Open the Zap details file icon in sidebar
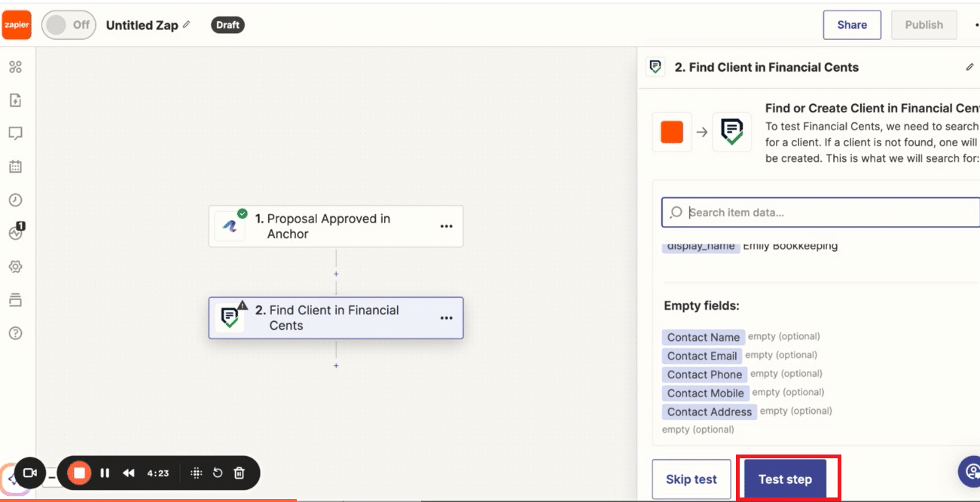This screenshot has height=502, width=980. pyautogui.click(x=15, y=100)
